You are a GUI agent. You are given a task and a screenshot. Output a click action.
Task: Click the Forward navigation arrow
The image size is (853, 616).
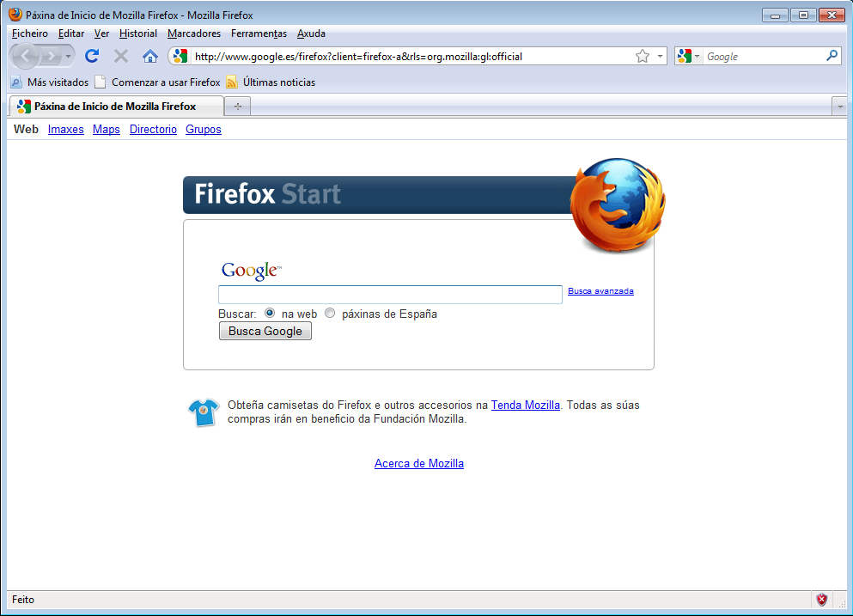pos(52,56)
